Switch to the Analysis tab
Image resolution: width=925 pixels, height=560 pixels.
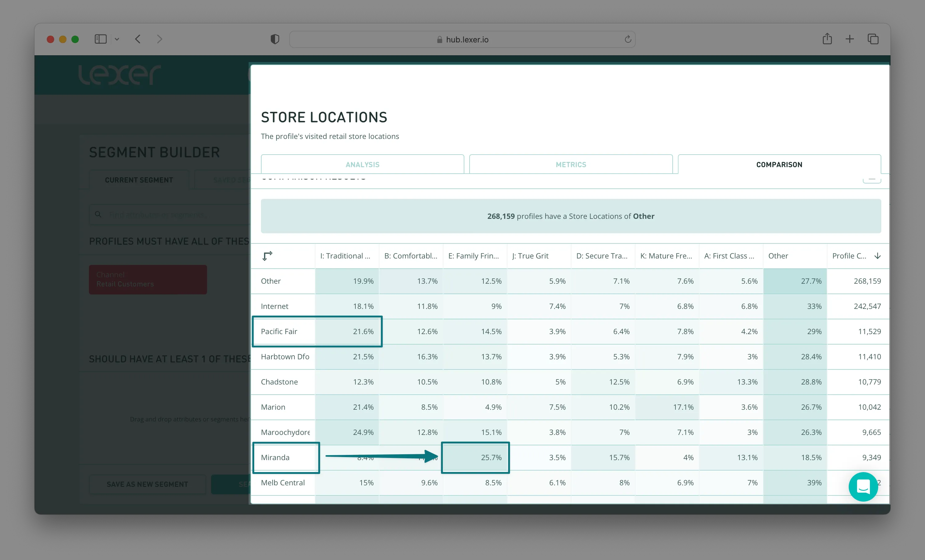362,164
